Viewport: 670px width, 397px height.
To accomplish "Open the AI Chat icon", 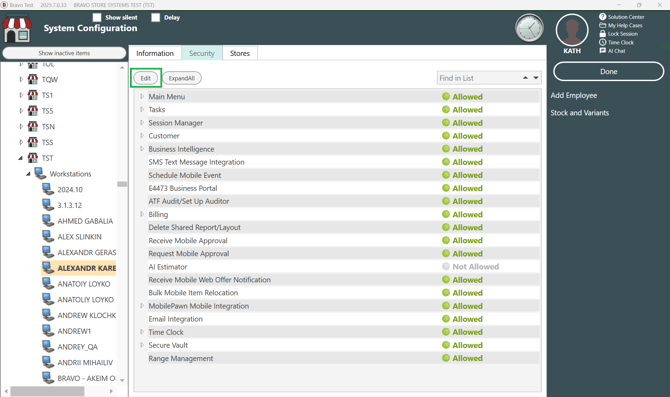I will [602, 51].
